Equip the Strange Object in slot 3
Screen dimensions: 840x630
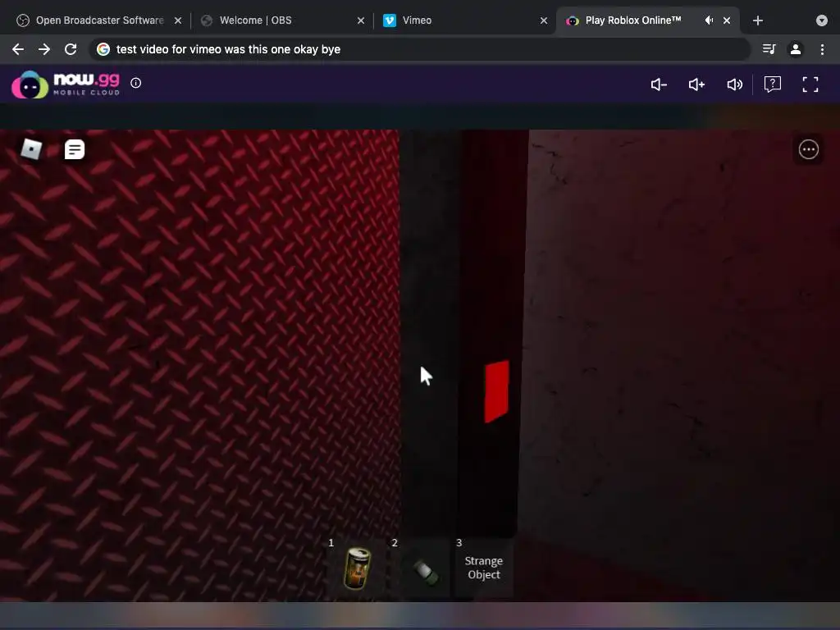pyautogui.click(x=484, y=568)
